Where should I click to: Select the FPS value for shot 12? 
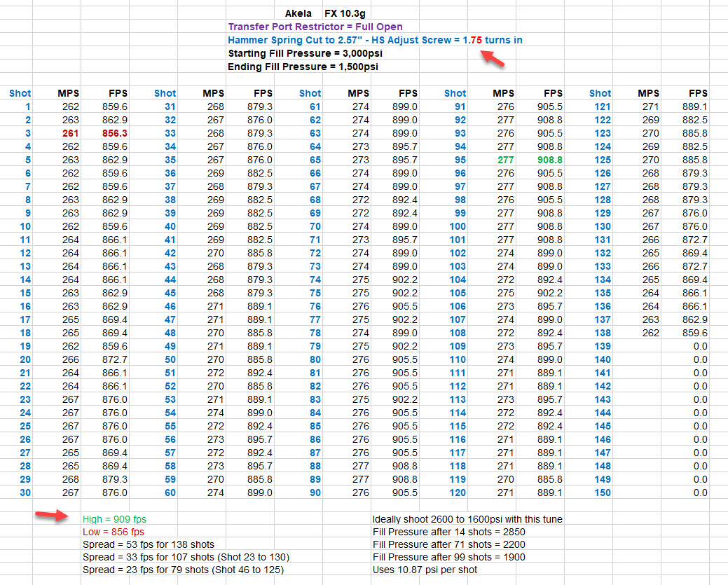(115, 253)
